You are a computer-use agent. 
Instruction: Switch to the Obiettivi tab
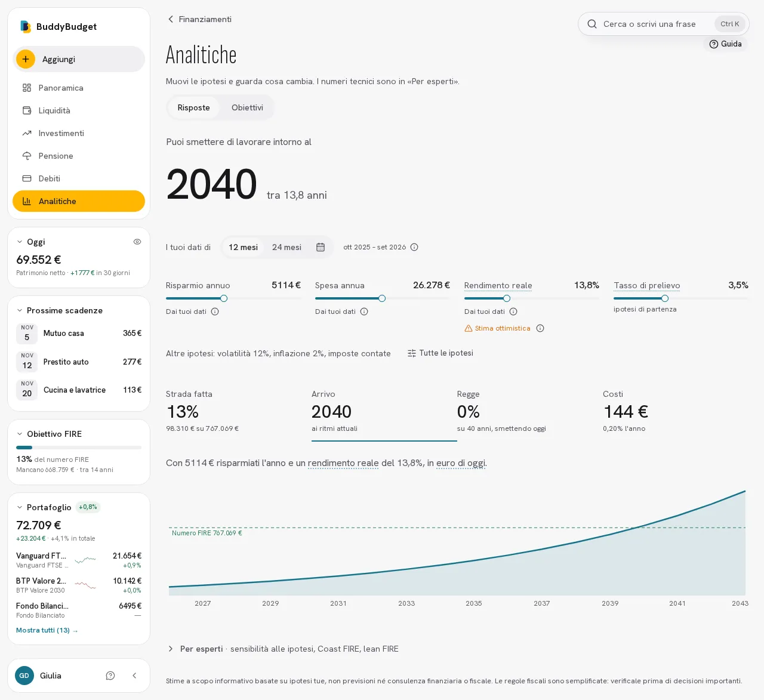click(x=247, y=107)
